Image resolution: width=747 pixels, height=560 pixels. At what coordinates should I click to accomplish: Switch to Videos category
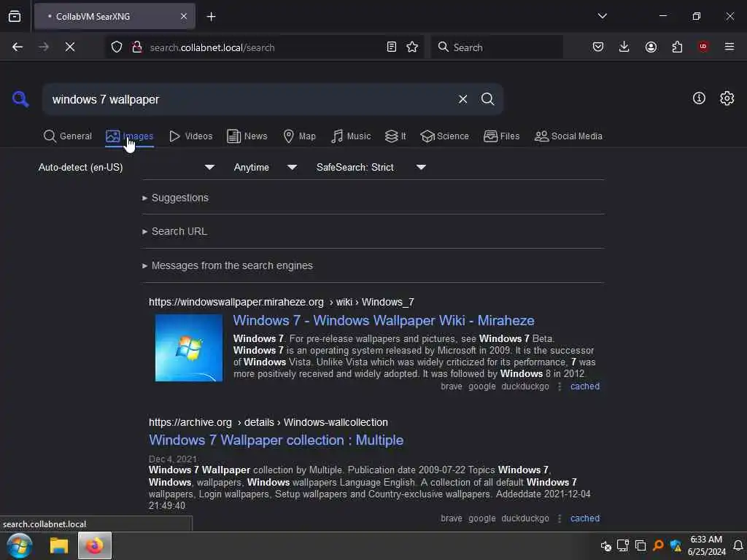[191, 136]
